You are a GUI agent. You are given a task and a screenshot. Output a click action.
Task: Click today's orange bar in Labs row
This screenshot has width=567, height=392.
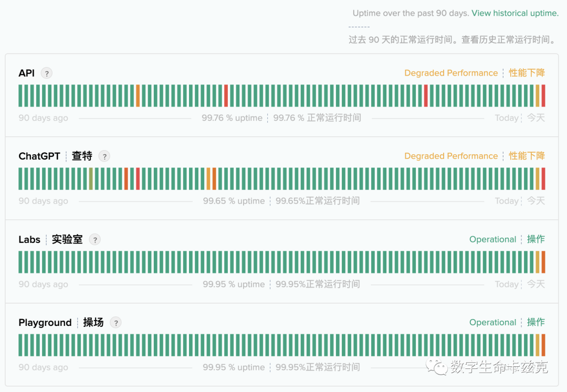pyautogui.click(x=543, y=262)
